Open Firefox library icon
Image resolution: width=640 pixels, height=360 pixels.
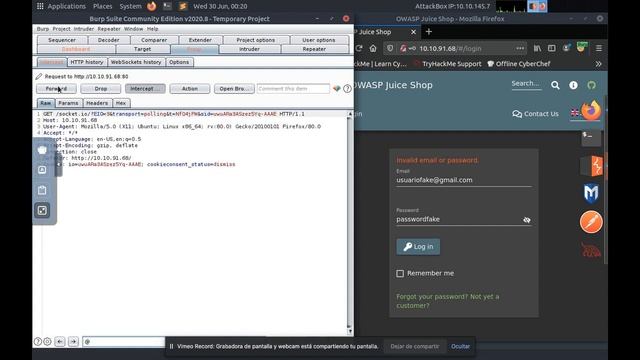click(x=537, y=48)
